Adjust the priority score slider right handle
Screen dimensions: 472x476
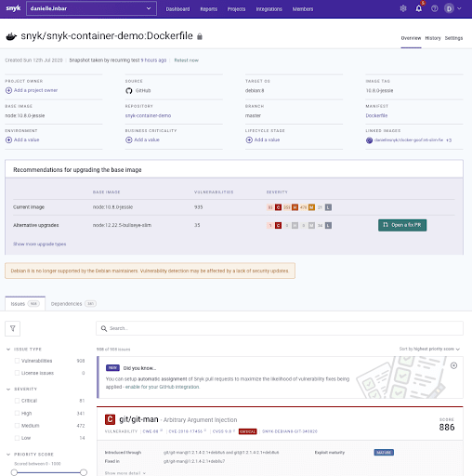pos(84,472)
